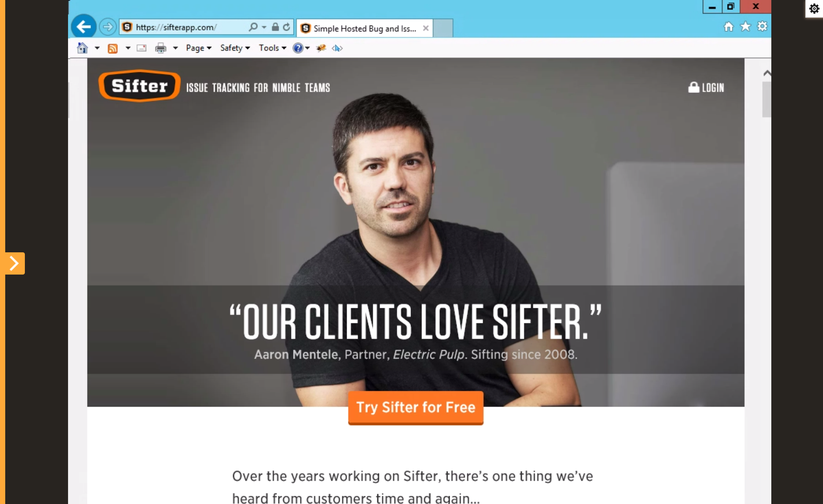
Task: Click the LOGIN link
Action: pyautogui.click(x=706, y=88)
